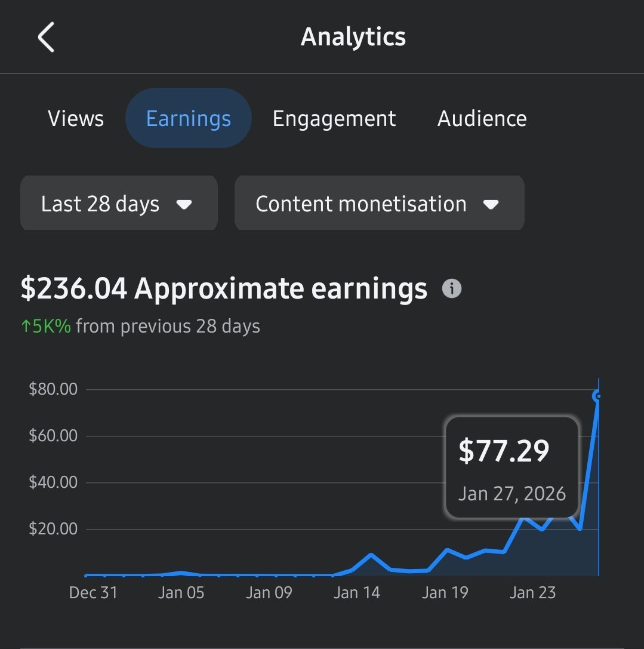
Task: Tap the $77.29 tooltip value
Action: click(x=504, y=451)
